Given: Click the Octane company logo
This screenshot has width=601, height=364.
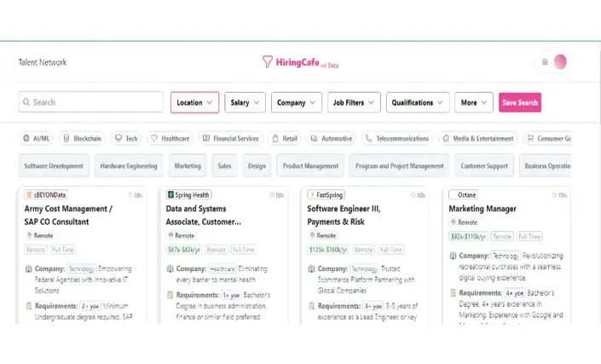Looking at the screenshot, I should [454, 194].
